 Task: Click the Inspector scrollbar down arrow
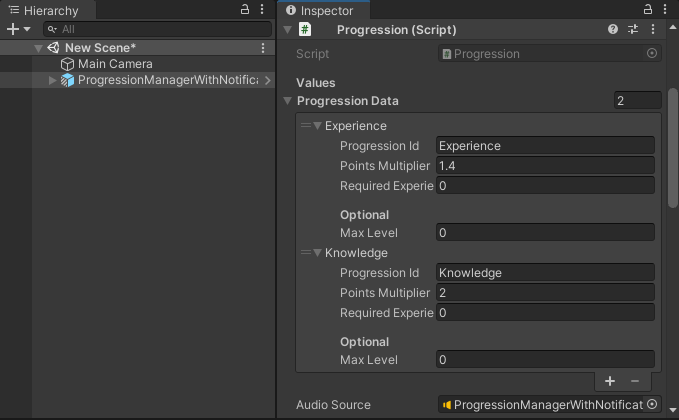point(673,409)
